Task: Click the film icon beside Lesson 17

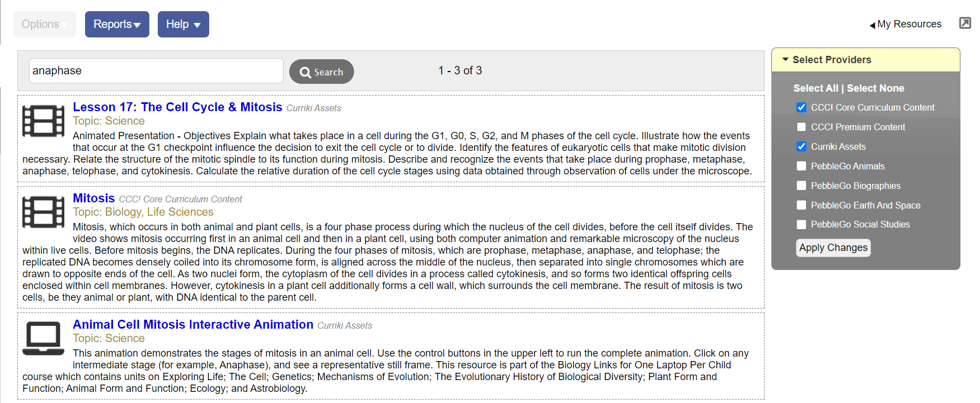Action: coord(43,121)
